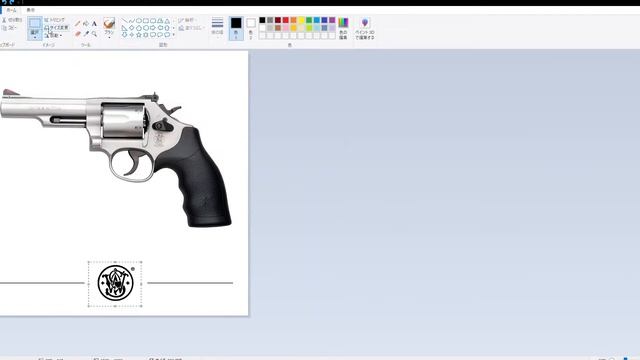This screenshot has width=640, height=360.
Task: Expand the shapes gallery with bottom arrow
Action: (173, 35)
